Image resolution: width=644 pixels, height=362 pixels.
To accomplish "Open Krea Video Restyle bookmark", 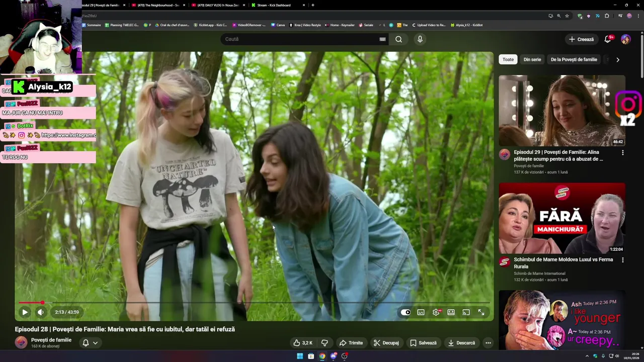I will click(x=305, y=25).
